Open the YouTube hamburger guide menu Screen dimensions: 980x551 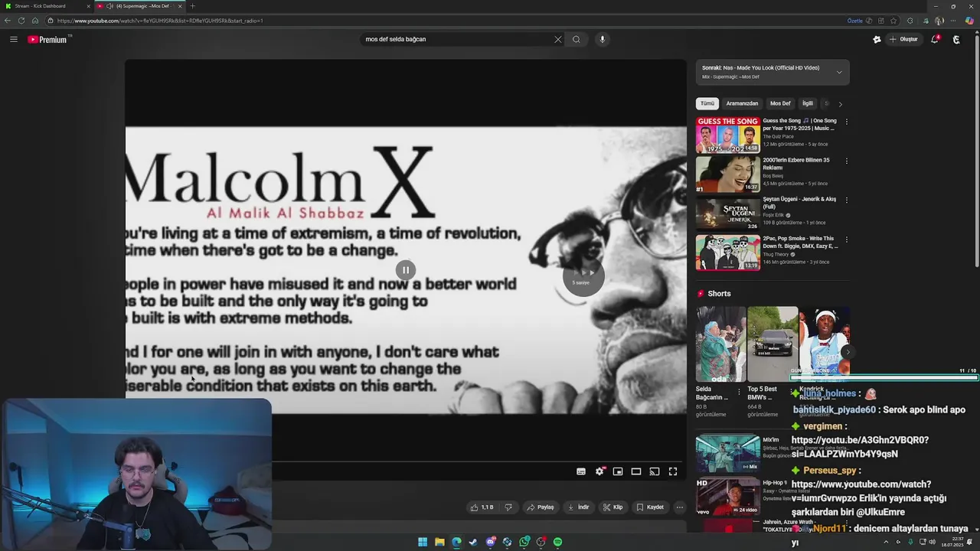14,39
